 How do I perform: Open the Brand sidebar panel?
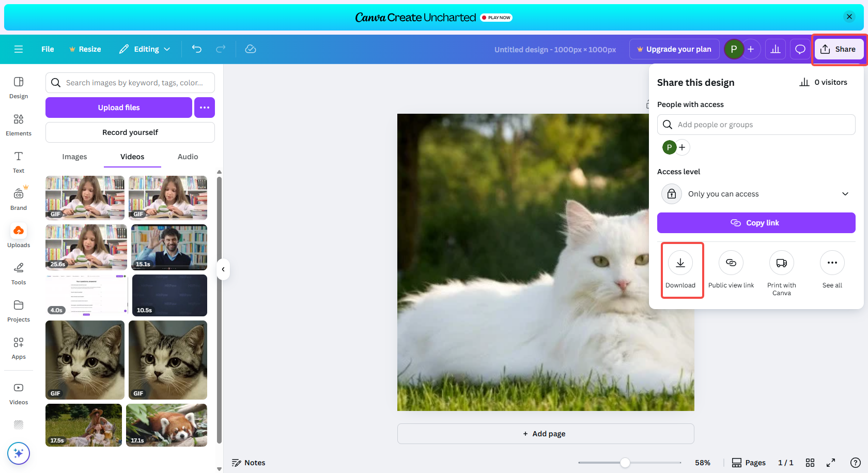19,200
